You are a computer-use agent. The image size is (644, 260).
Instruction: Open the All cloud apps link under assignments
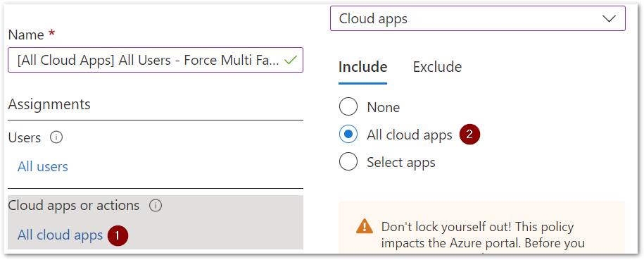[60, 235]
